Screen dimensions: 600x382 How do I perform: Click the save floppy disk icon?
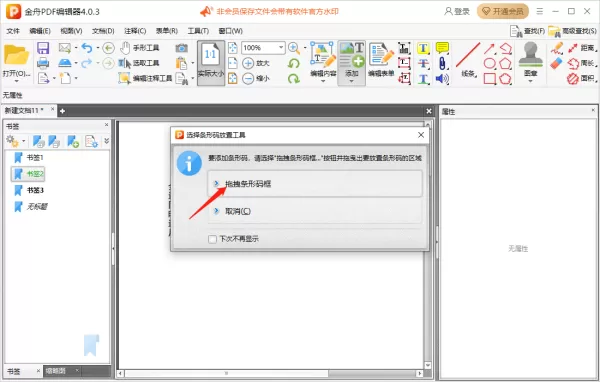(x=43, y=48)
